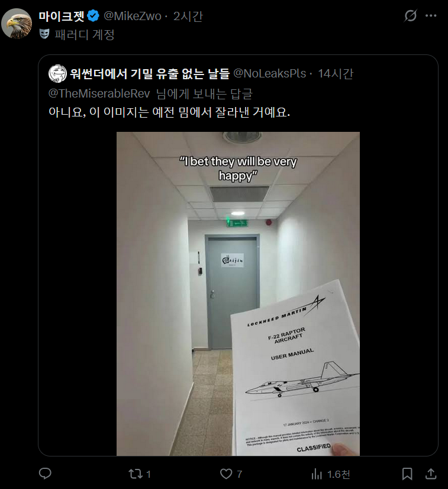
Task: Open the @TheMiserableRev mention link
Action: click(x=99, y=93)
